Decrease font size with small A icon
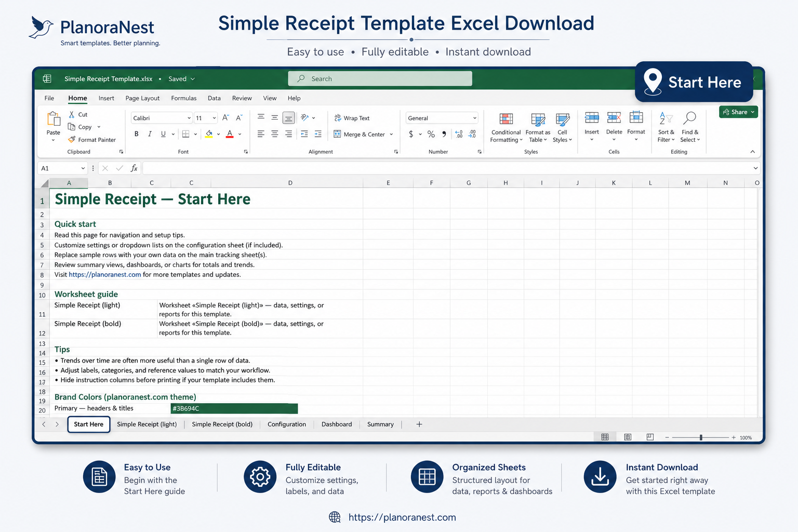This screenshot has height=532, width=798. coord(239,118)
